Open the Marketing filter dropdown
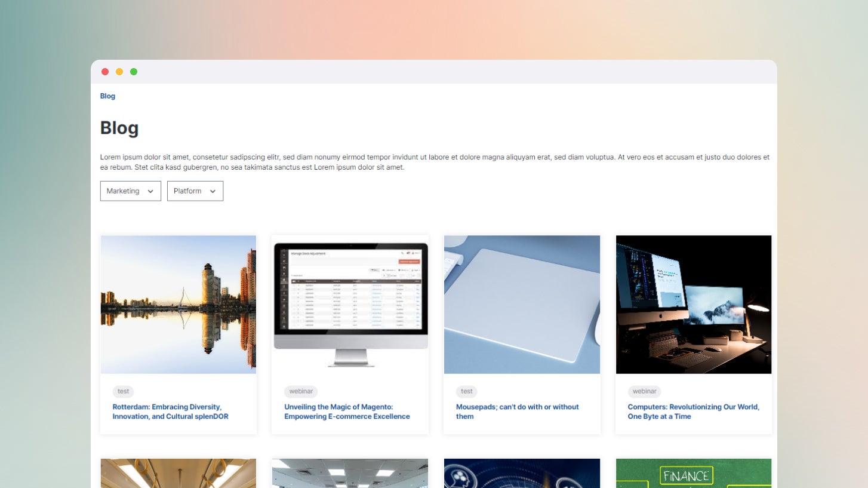 tap(131, 191)
